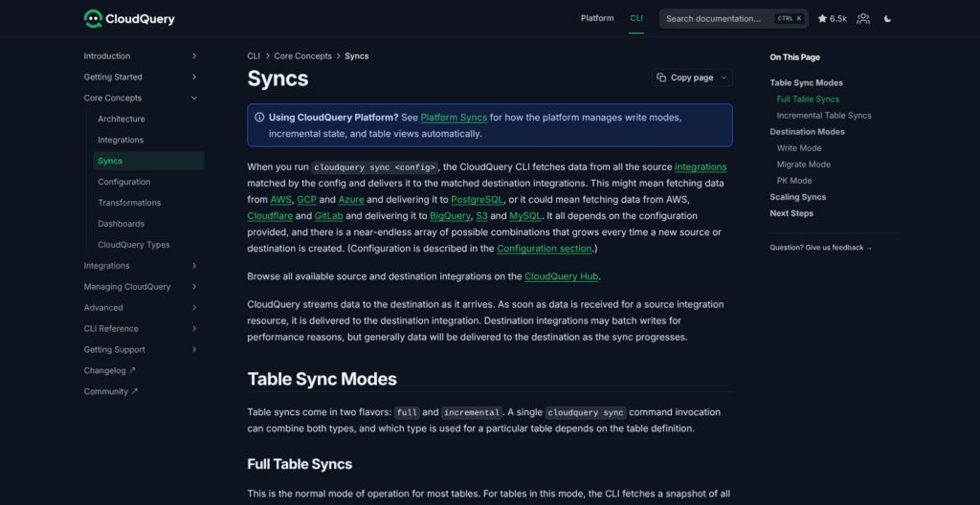Follow the Platform Syncs link
Viewport: 980px width, 505px height.
coord(454,118)
